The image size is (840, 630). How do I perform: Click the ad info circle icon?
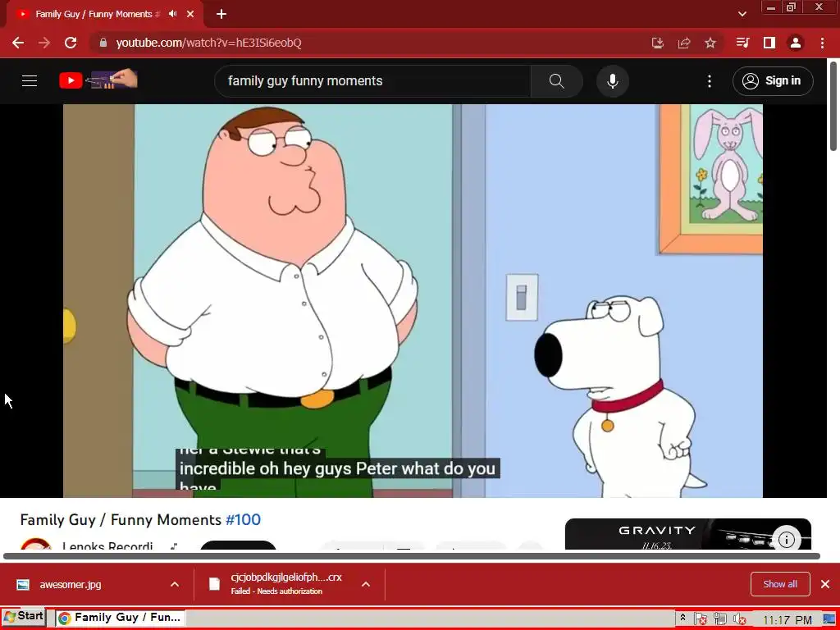(x=787, y=540)
